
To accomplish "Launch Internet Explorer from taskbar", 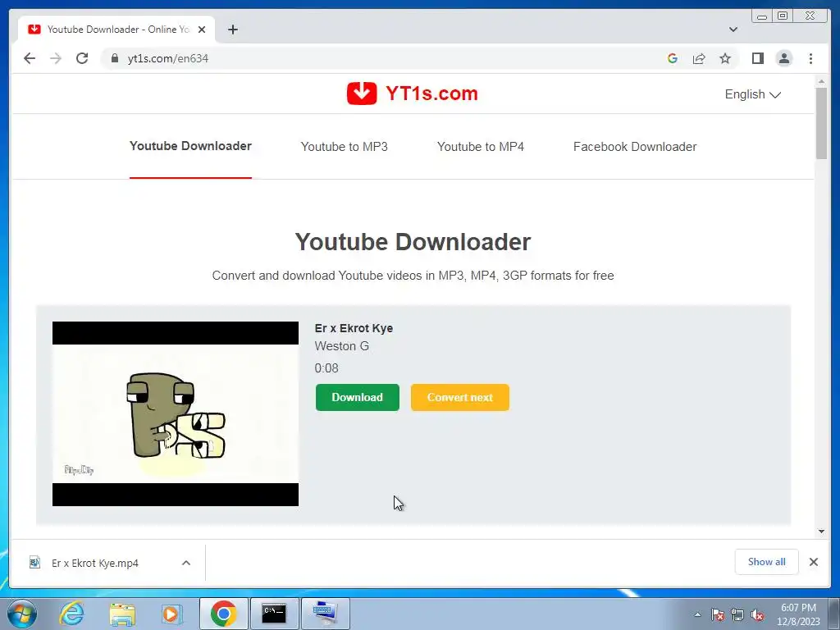I will click(x=72, y=614).
